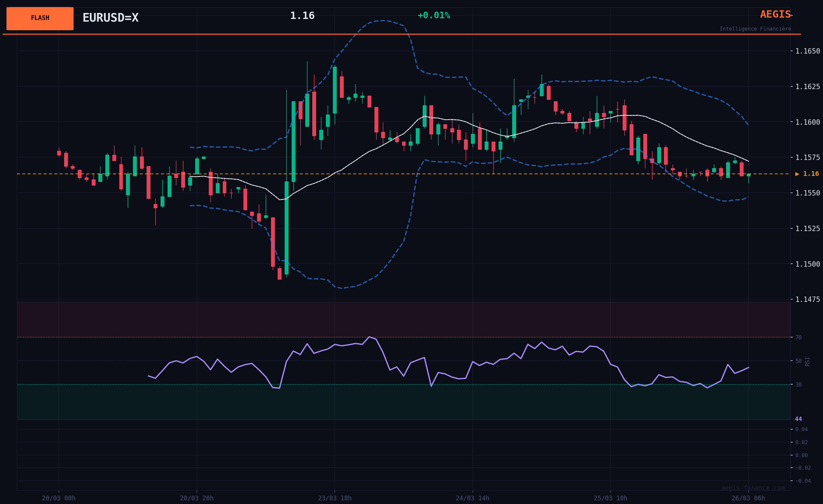
Task: Click the +0.01% change indicator
Action: [433, 15]
